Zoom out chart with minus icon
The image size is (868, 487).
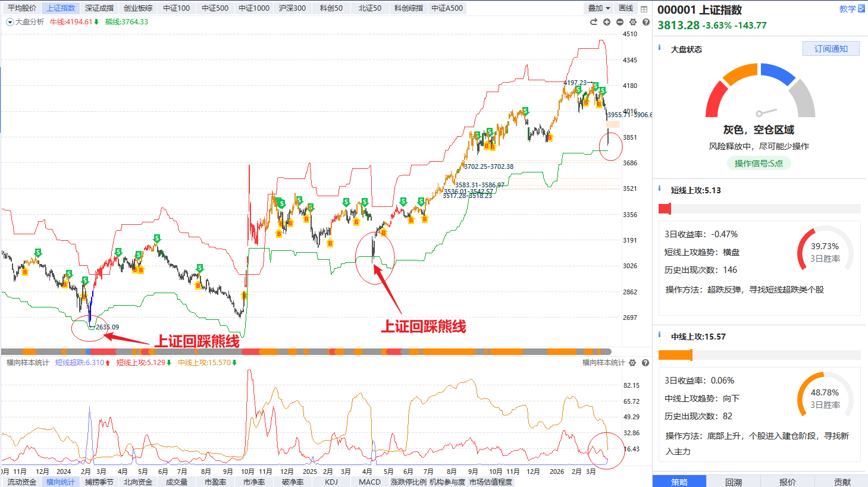620,22
